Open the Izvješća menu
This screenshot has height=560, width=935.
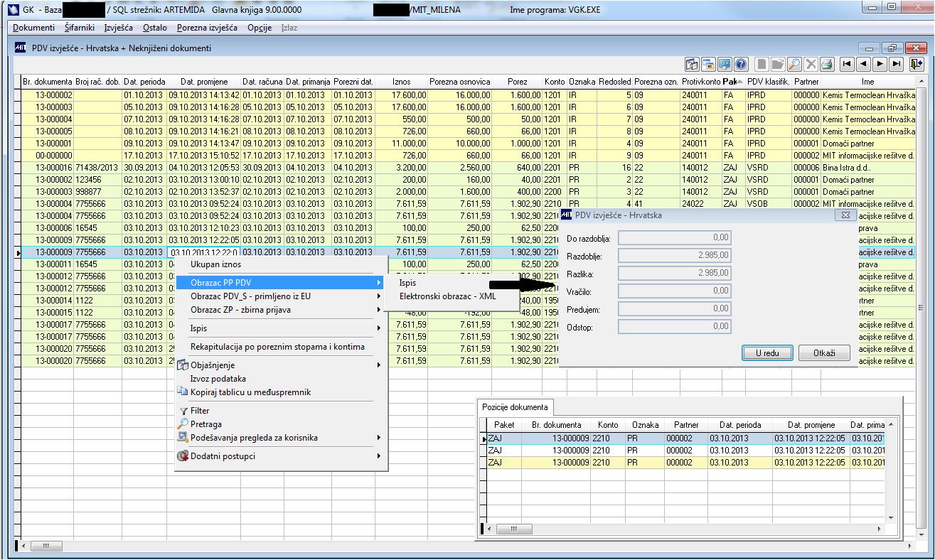118,28
